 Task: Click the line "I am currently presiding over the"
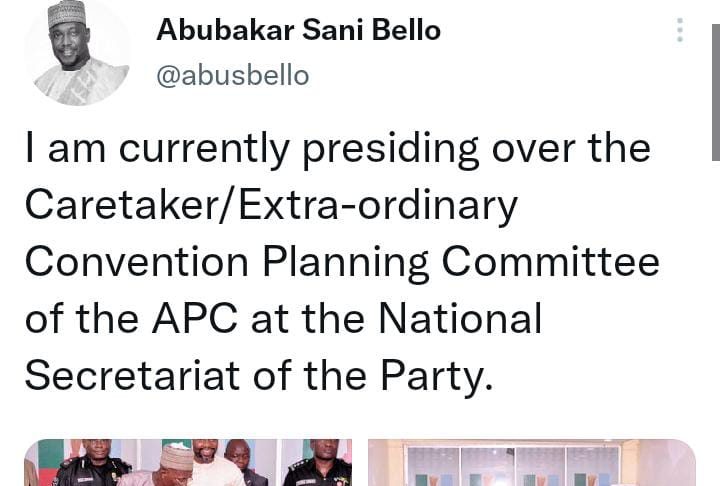(337, 150)
